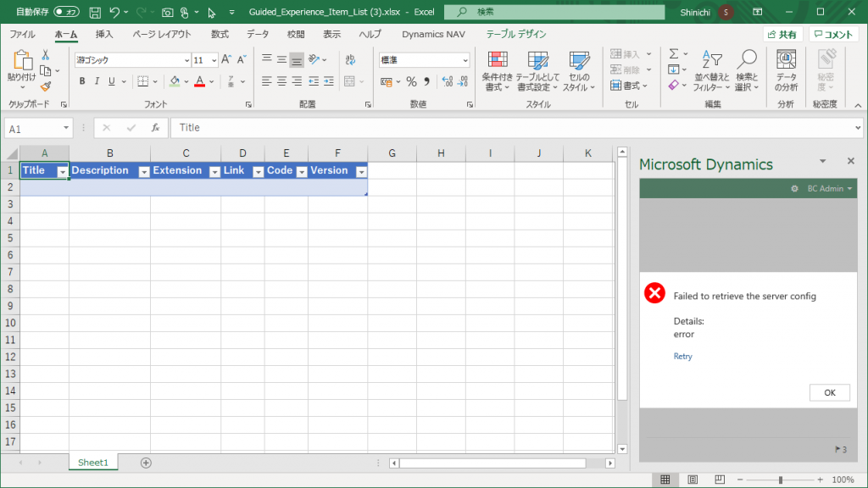This screenshot has width=868, height=488.
Task: Switch to Page Break Preview in the status bar
Action: (x=720, y=480)
